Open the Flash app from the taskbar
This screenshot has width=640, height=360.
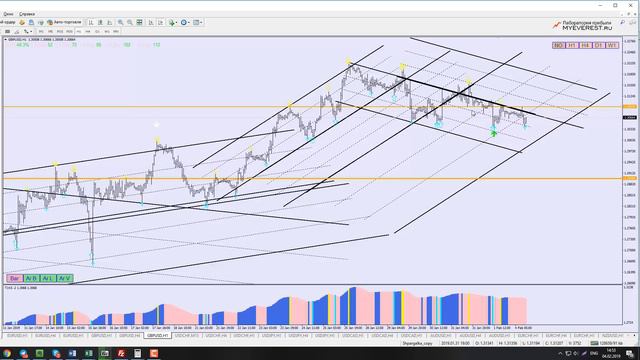pyautogui.click(x=121, y=353)
